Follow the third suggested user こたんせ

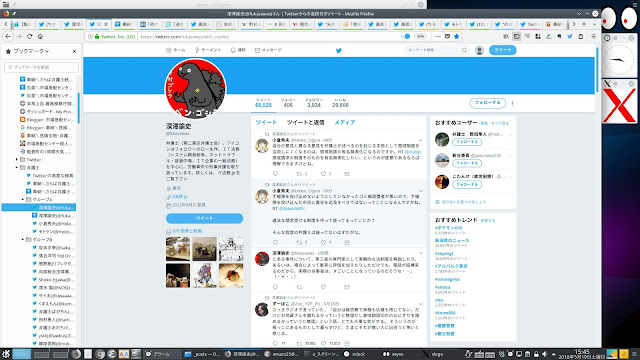[467, 184]
